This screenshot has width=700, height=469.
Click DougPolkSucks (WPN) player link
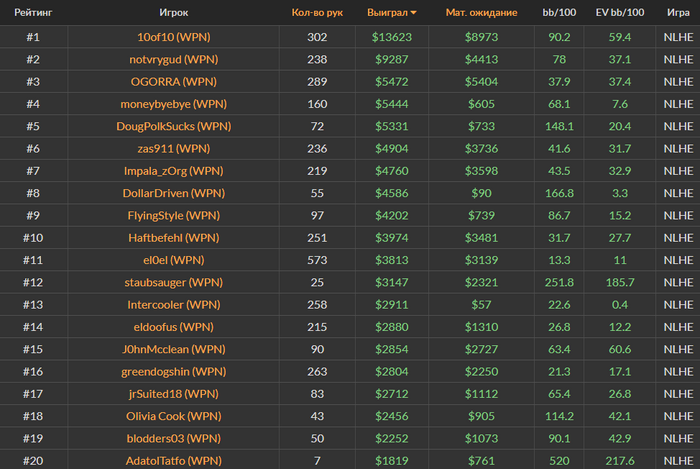(x=174, y=126)
